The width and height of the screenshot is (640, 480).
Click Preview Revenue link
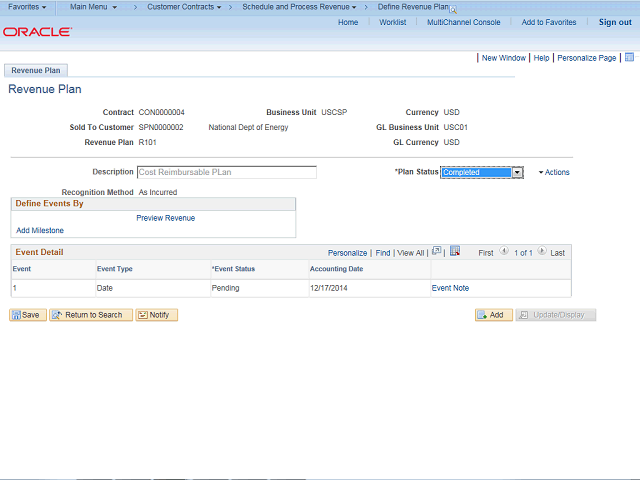pyautogui.click(x=166, y=218)
